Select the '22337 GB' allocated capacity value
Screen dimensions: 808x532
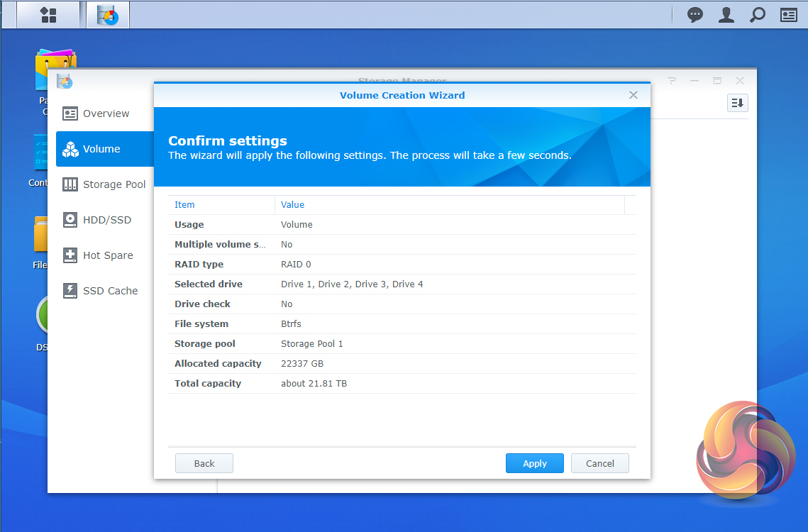tap(302, 363)
